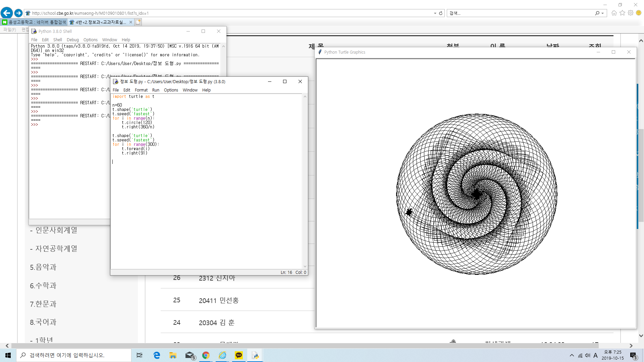Viewport: 644px width, 362px height.
Task: Open favorites star icon in browser
Action: point(622,13)
